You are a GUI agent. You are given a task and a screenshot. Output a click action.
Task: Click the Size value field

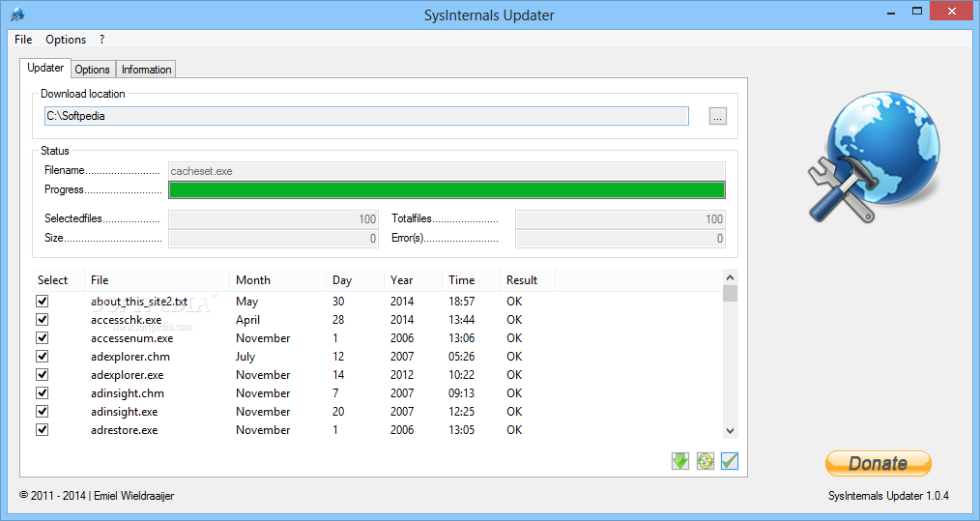[274, 239]
